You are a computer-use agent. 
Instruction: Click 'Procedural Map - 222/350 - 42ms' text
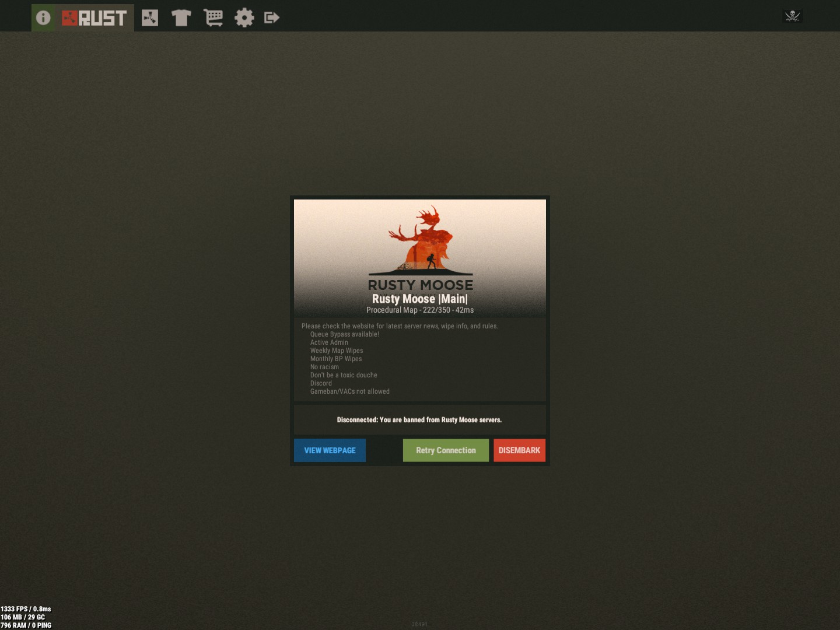coord(420,310)
